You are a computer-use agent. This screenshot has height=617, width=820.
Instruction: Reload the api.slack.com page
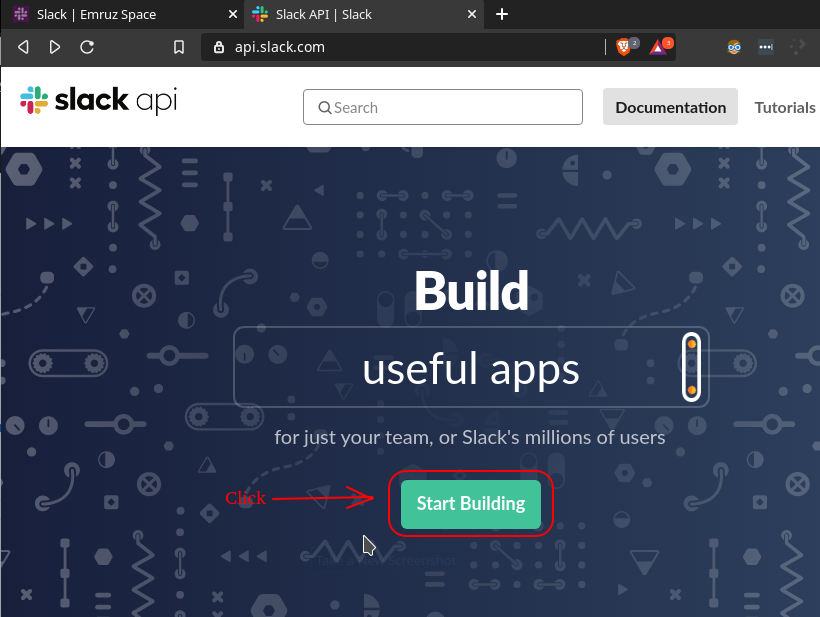click(x=87, y=47)
